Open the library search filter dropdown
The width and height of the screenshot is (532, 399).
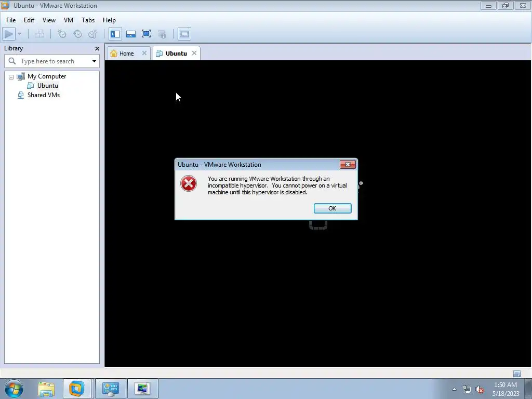pyautogui.click(x=94, y=61)
